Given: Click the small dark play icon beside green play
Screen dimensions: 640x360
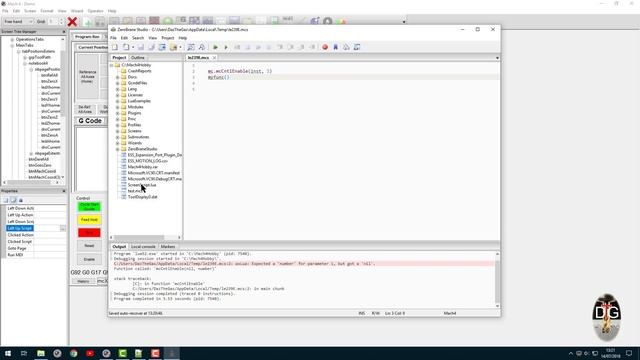Looking at the screenshot, I should pos(226,47).
